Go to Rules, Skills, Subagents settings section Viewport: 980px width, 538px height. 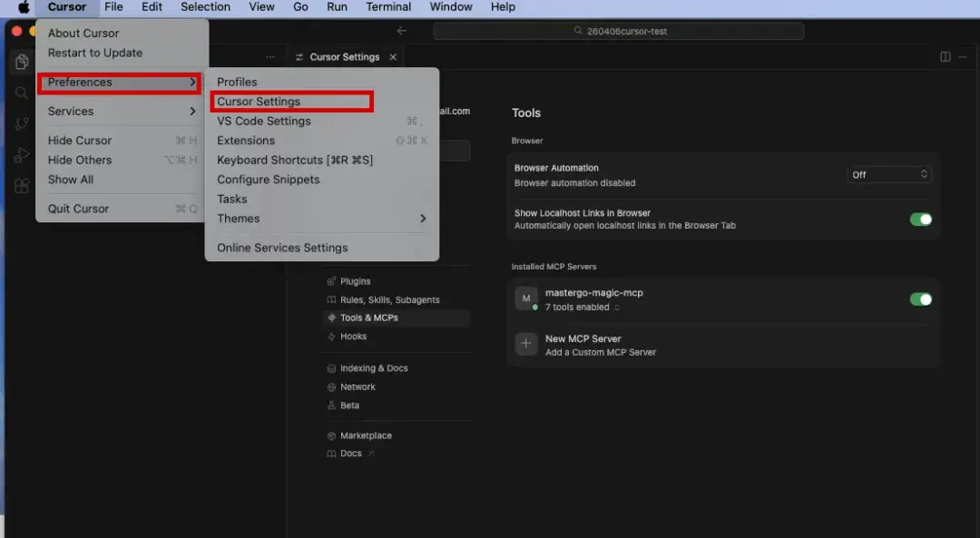tap(389, 300)
